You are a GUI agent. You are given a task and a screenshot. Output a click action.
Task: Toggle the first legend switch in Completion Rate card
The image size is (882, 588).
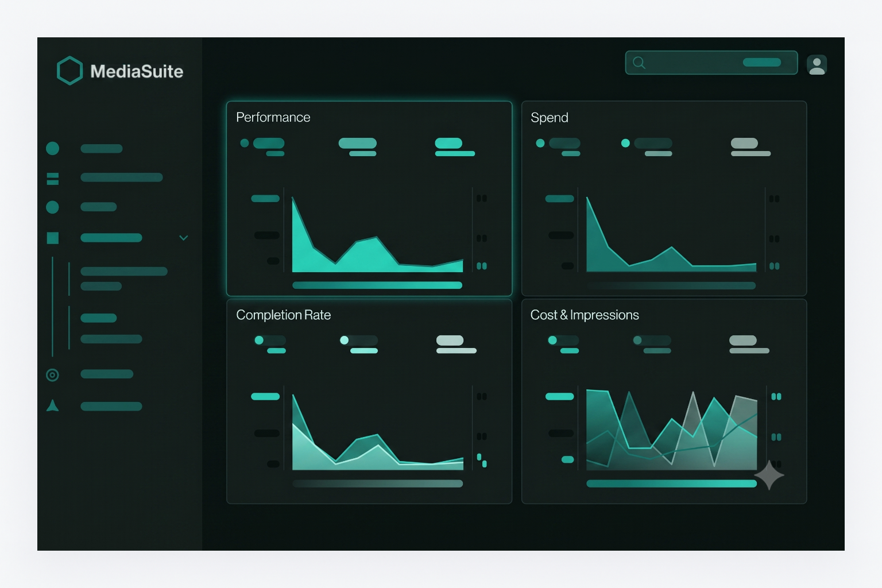(270, 340)
